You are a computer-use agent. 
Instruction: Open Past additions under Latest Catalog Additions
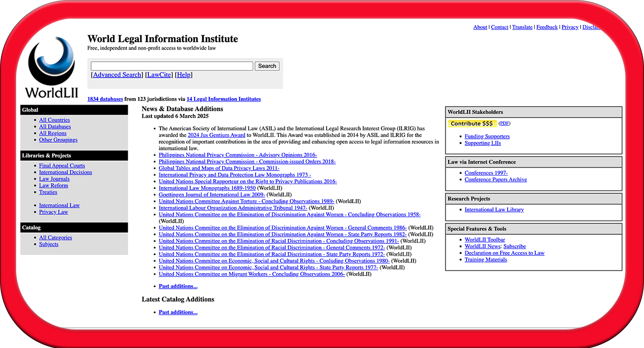(178, 312)
